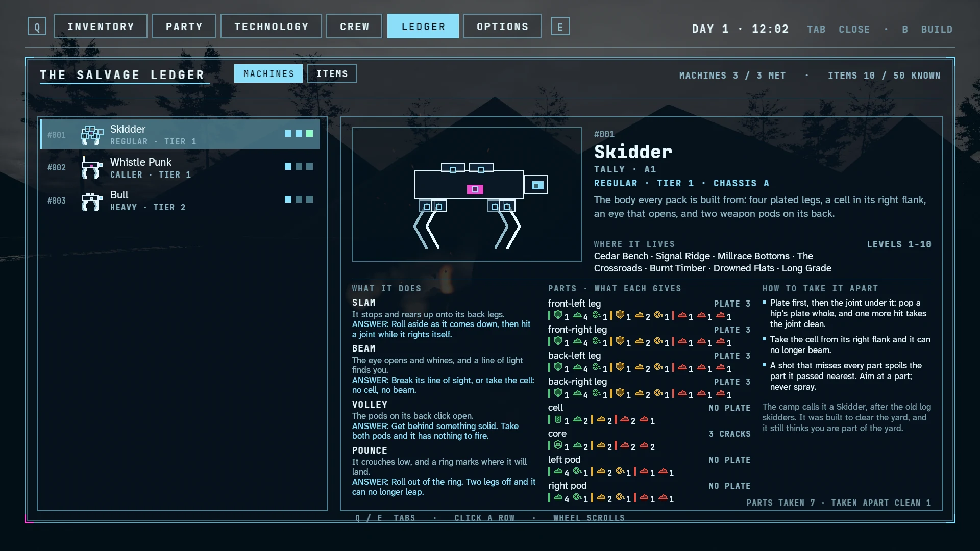This screenshot has width=980, height=551.
Task: Click TAB CLOSE to exit menu
Action: (839, 29)
